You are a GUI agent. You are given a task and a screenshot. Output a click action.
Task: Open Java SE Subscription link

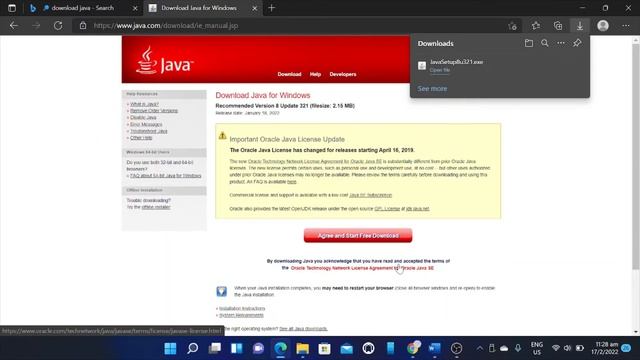coord(371,195)
